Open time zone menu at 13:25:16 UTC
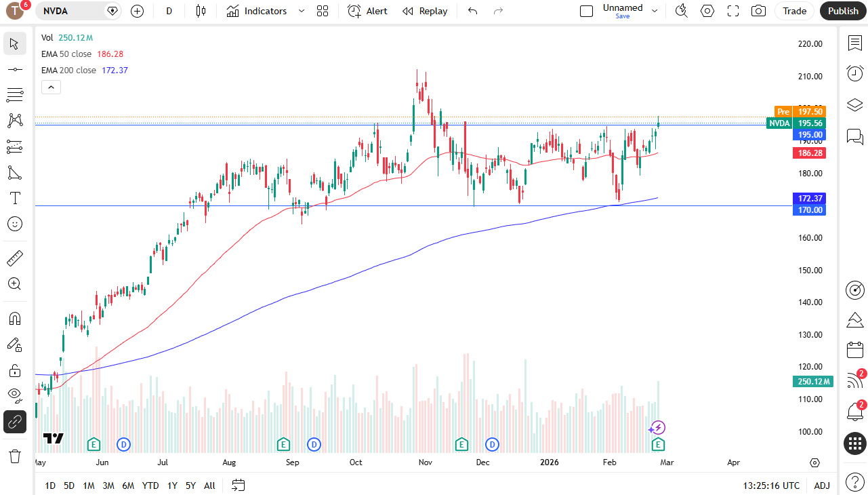The image size is (868, 495). pos(771,486)
